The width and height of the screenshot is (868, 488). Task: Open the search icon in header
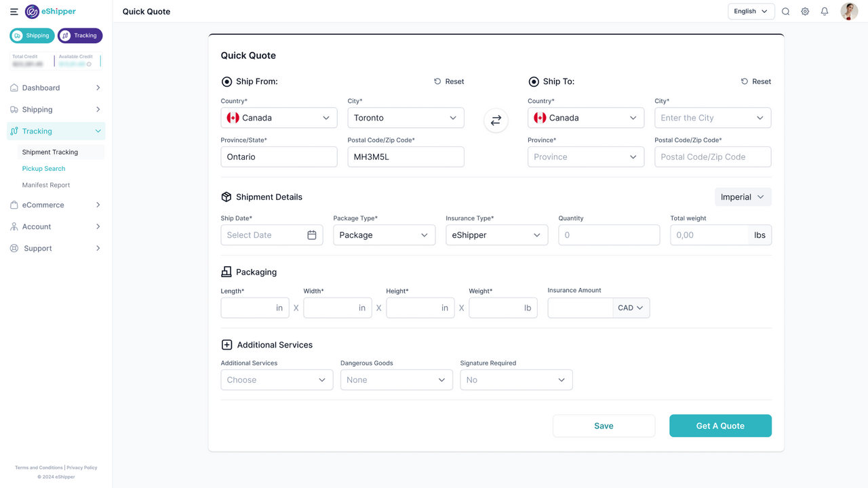tap(785, 12)
